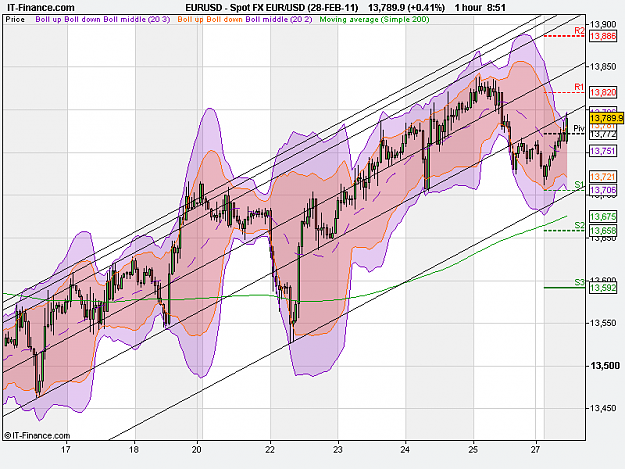The width and height of the screenshot is (625, 469).
Task: Select the orange Bollinger legend ending in (20 2)
Action: (245, 19)
